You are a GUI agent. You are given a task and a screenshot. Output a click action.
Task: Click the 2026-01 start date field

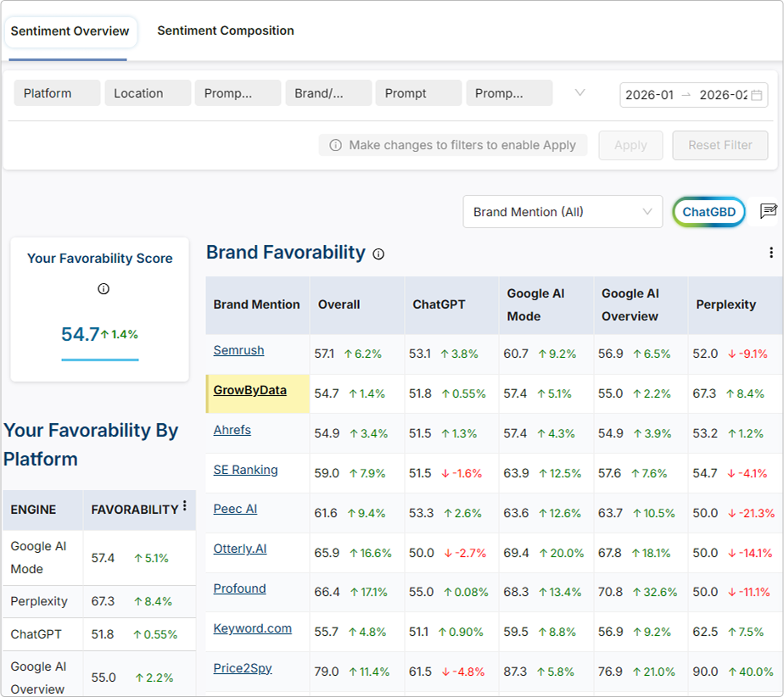[649, 95]
